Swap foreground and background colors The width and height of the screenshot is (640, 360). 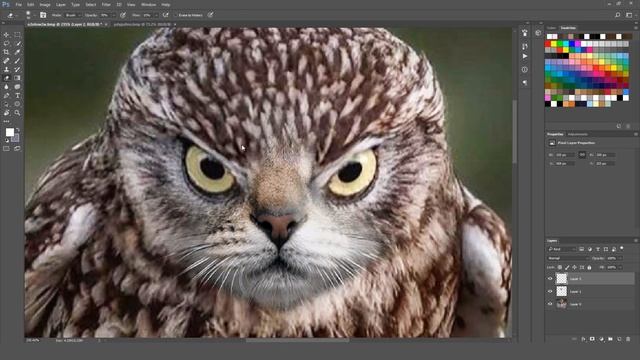point(18,130)
